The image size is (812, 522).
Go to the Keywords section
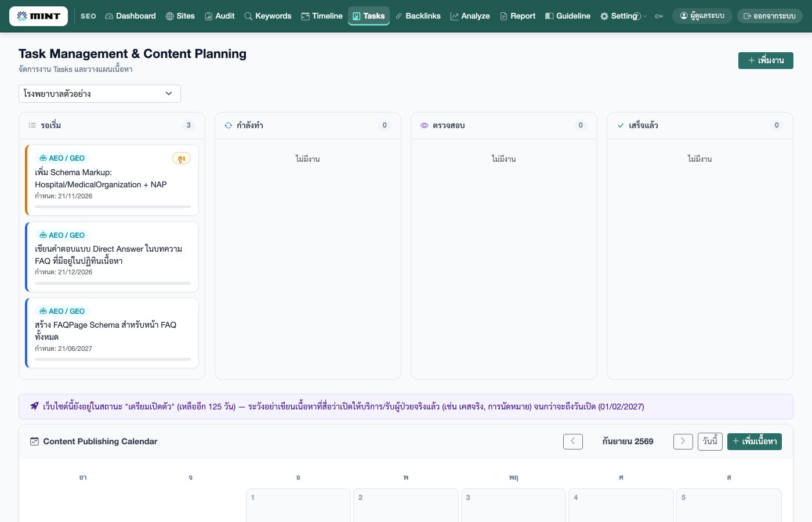268,16
